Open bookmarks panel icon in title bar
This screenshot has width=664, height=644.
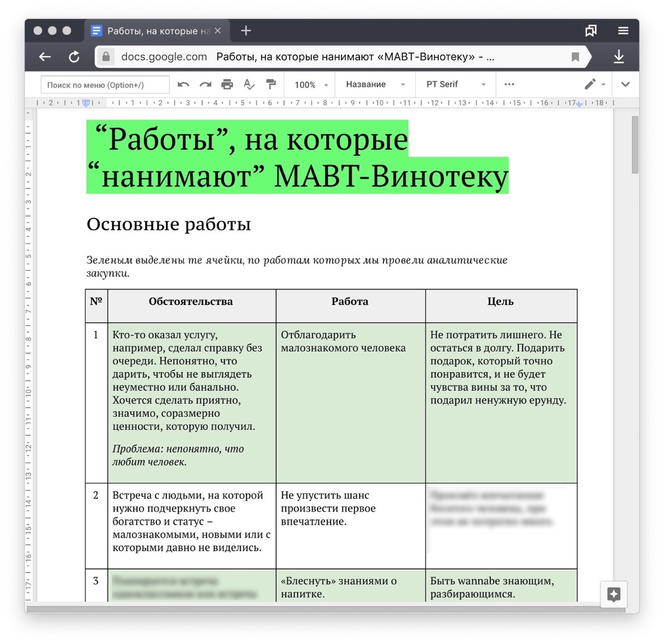(x=591, y=31)
